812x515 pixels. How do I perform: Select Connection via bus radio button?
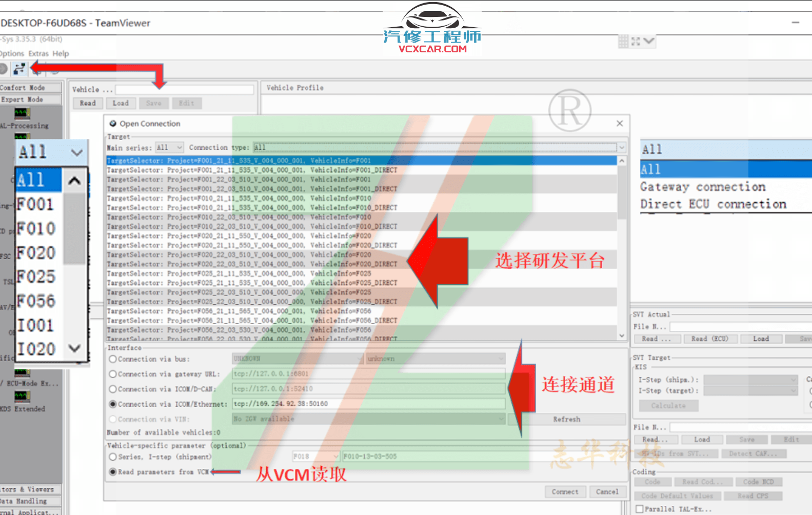113,359
